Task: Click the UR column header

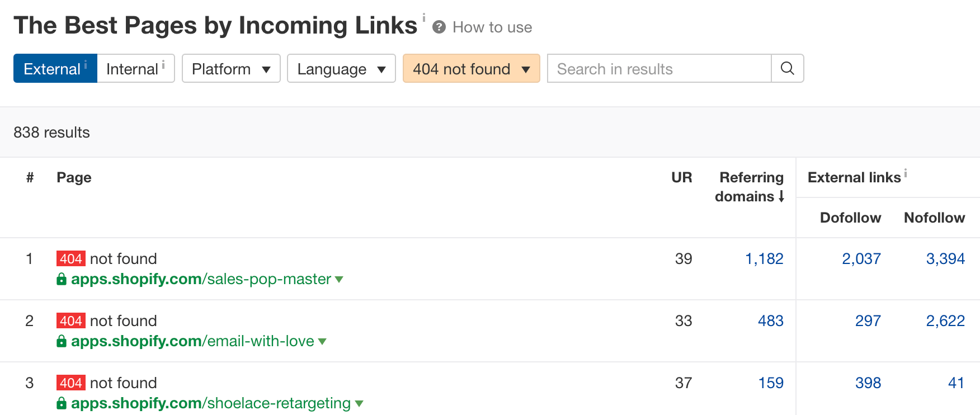Action: pyautogui.click(x=682, y=177)
